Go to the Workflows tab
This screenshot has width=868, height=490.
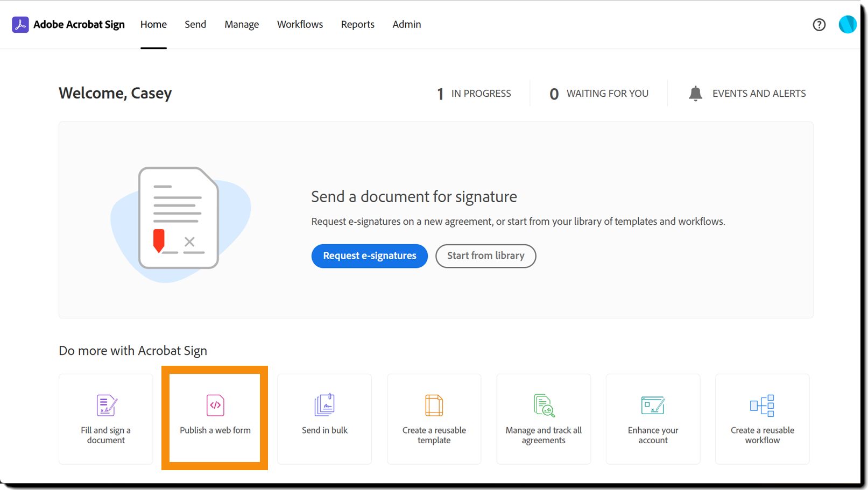300,25
